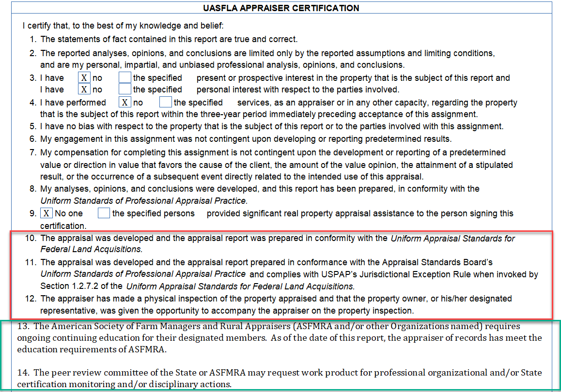This screenshot has height=392, width=561.
Task: Select item 6 engagement not contingent statement
Action: tap(246, 139)
